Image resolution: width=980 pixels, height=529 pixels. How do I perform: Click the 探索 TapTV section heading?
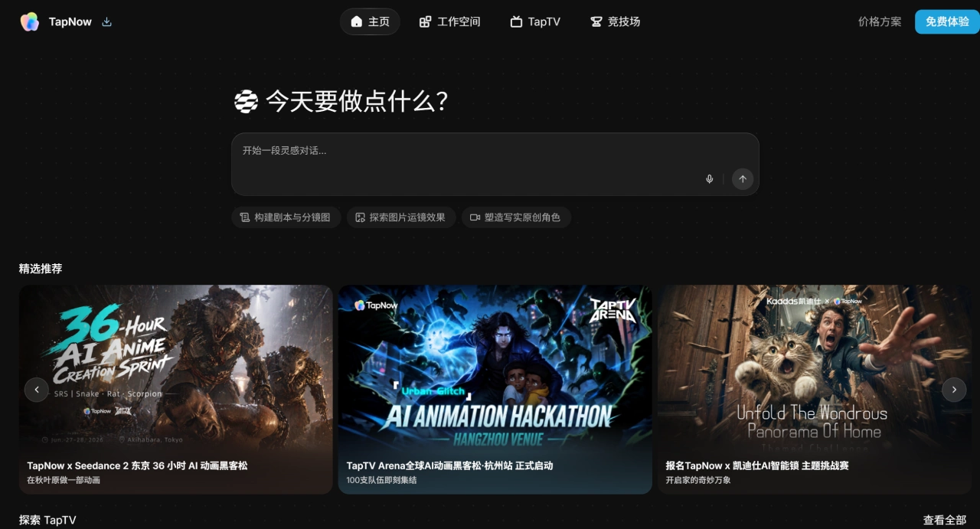tap(47, 520)
